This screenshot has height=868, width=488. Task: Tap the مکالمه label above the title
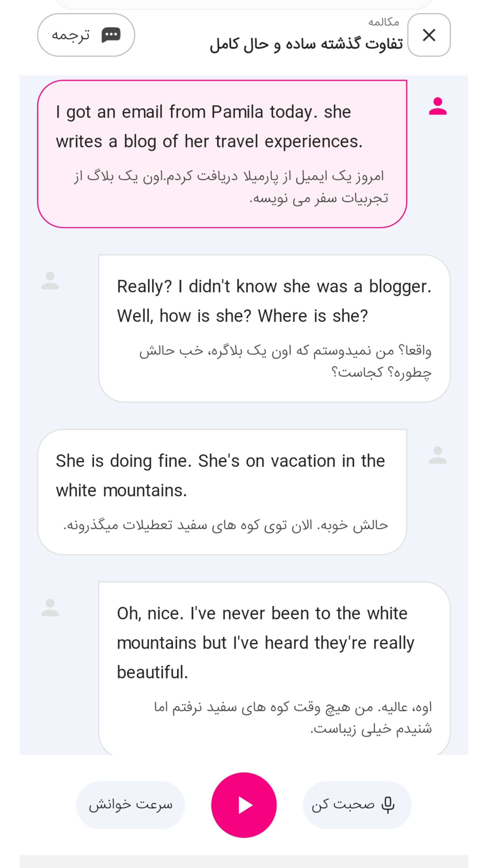[x=384, y=22]
